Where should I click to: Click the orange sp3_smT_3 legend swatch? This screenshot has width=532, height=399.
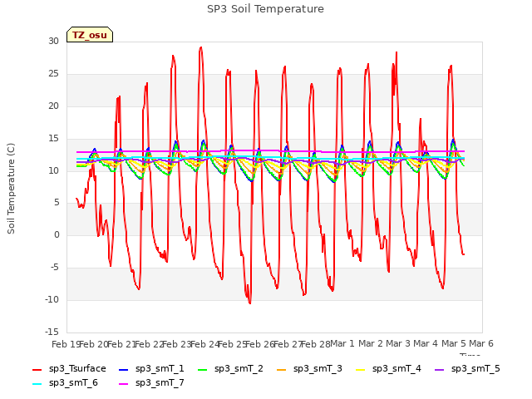point(282,369)
